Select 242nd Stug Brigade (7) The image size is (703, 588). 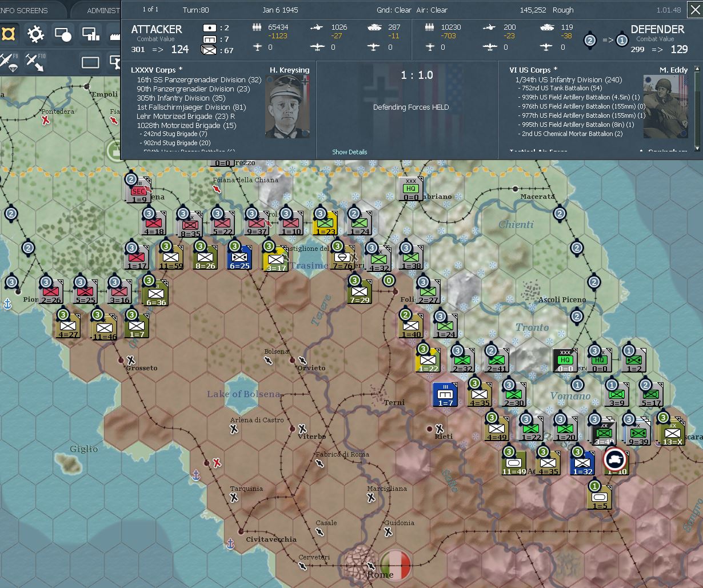[x=173, y=134]
